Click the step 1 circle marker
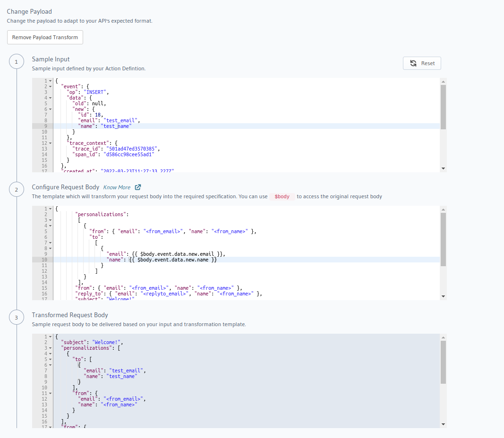Screen dimensions: 504x438 tap(17, 62)
